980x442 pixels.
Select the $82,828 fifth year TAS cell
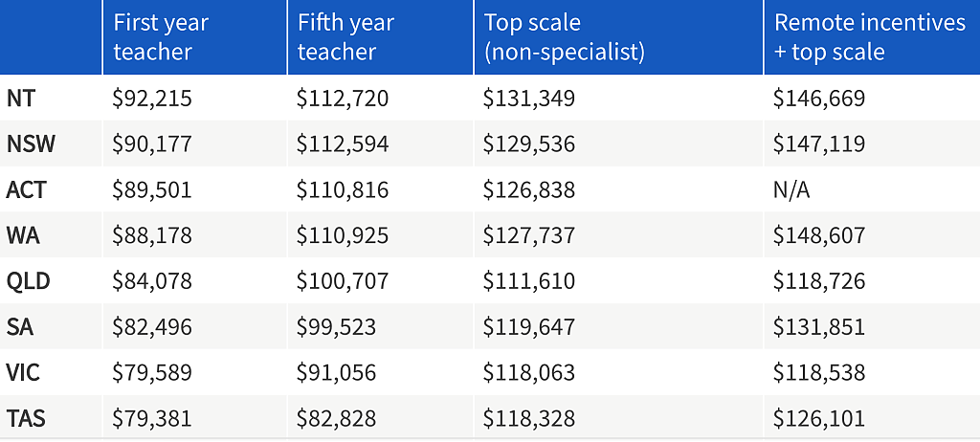coord(336,418)
